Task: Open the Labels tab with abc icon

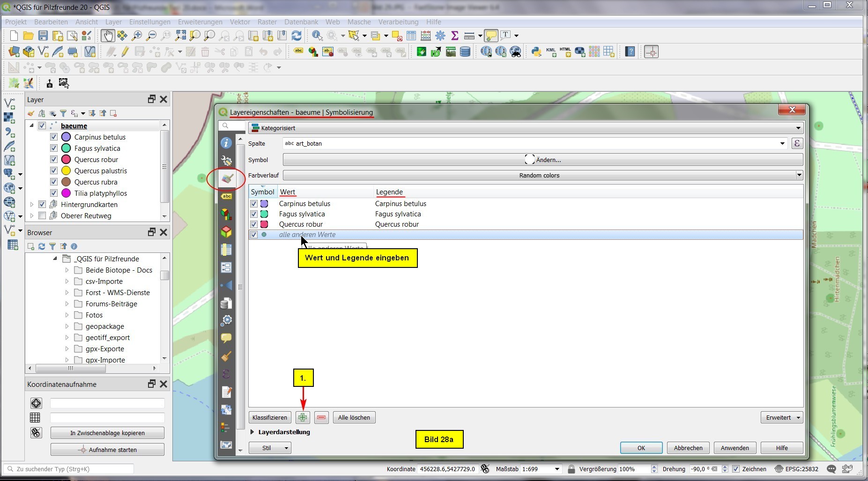Action: 227,197
